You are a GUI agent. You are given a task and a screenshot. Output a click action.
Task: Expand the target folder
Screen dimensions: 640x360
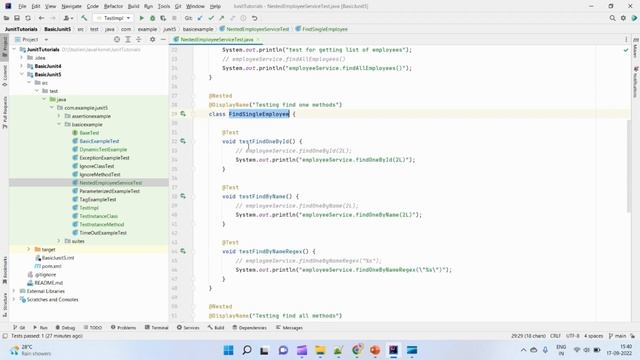pos(29,249)
